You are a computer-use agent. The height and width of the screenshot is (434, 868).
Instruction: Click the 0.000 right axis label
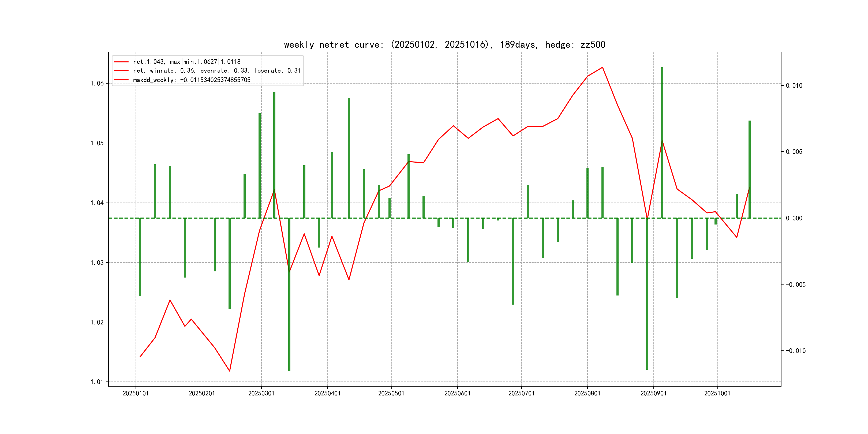pos(794,218)
